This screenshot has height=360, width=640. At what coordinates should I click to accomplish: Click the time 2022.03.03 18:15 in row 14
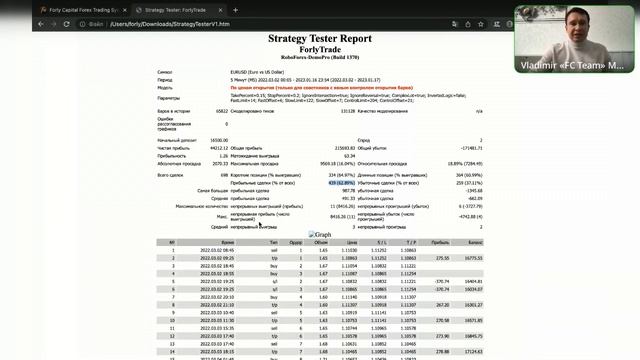click(217, 351)
